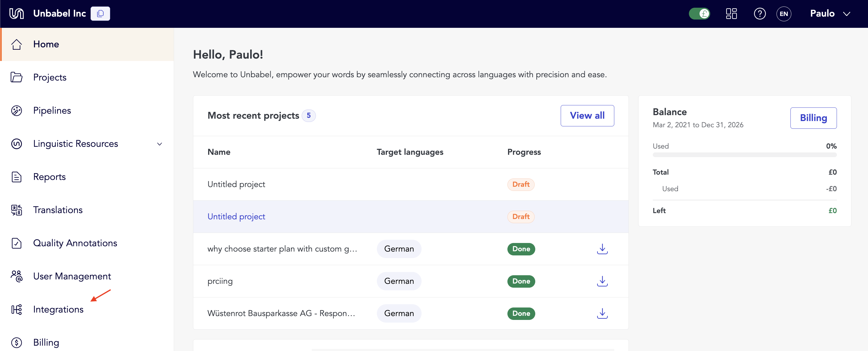Download the 'why choose starter plan' project
Screen dimensions: 868x351
[x=602, y=249]
